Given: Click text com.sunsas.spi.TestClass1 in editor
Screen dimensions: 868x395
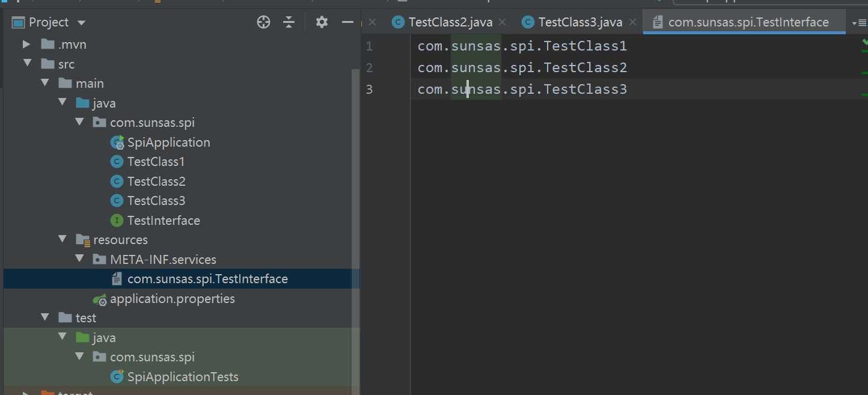Looking at the screenshot, I should click(522, 46).
